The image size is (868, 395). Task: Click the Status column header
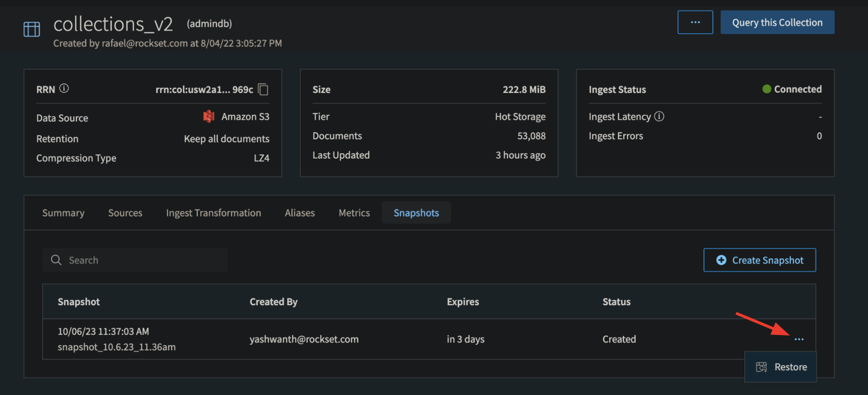[617, 302]
